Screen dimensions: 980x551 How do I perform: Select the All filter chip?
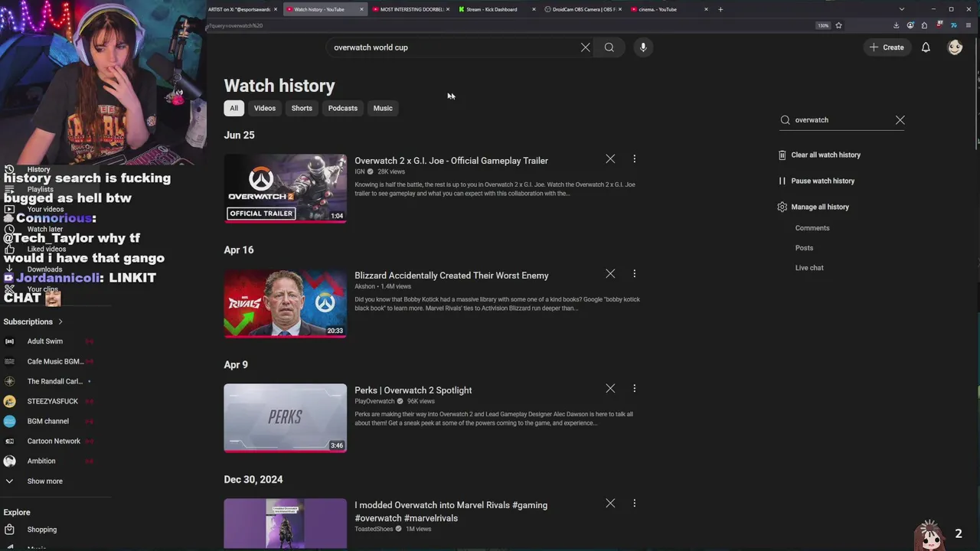point(234,108)
